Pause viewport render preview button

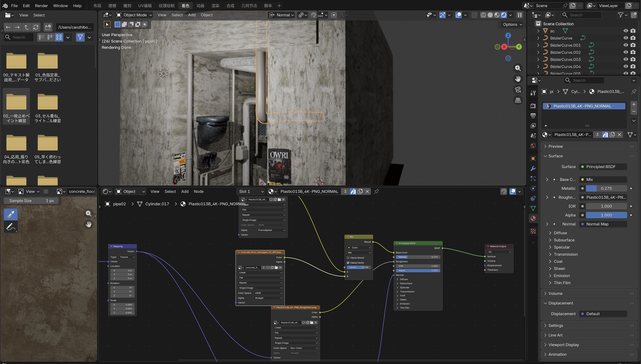click(x=520, y=15)
